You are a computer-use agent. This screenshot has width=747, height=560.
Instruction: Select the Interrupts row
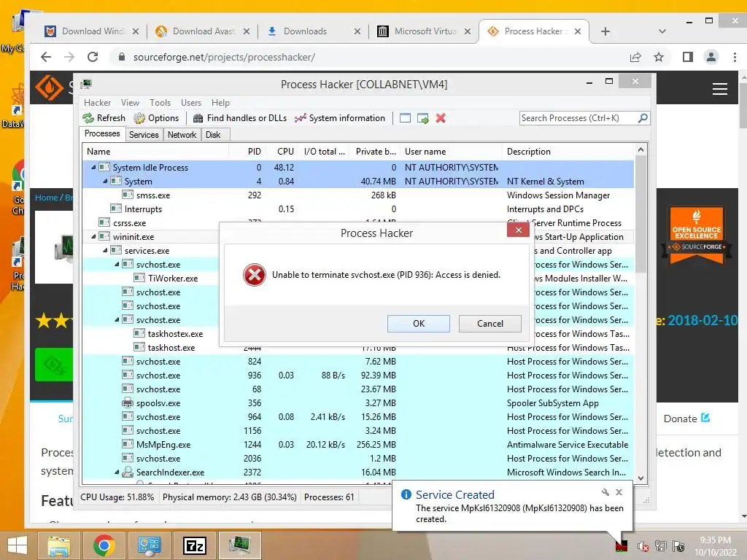[x=358, y=209]
